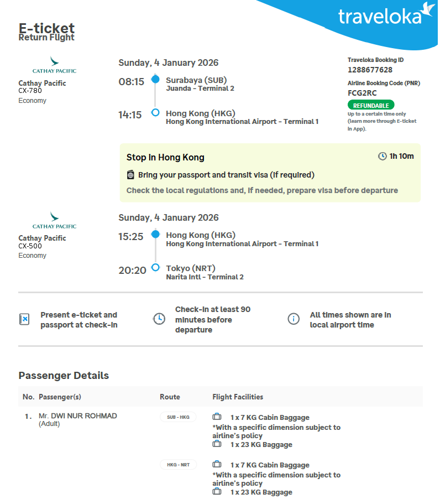Click the passport icon in stopover notice
Image resolution: width=440 pixels, height=504 pixels.
130,175
